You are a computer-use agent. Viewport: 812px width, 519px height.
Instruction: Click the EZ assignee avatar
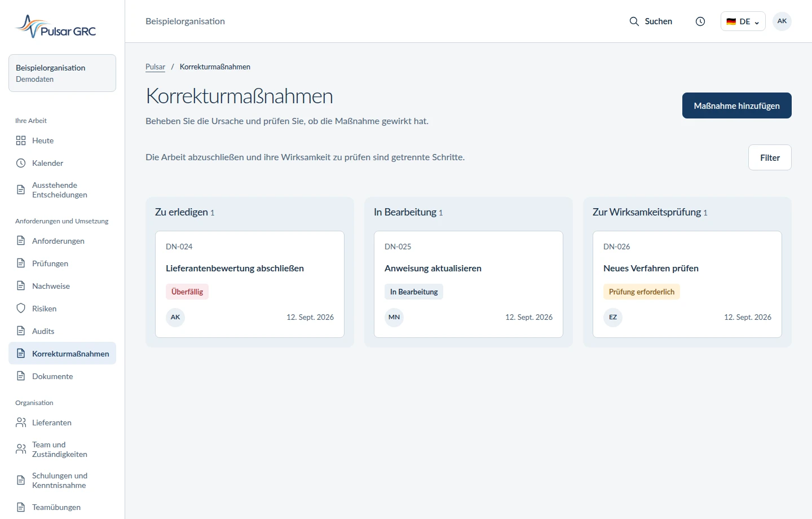(x=613, y=317)
